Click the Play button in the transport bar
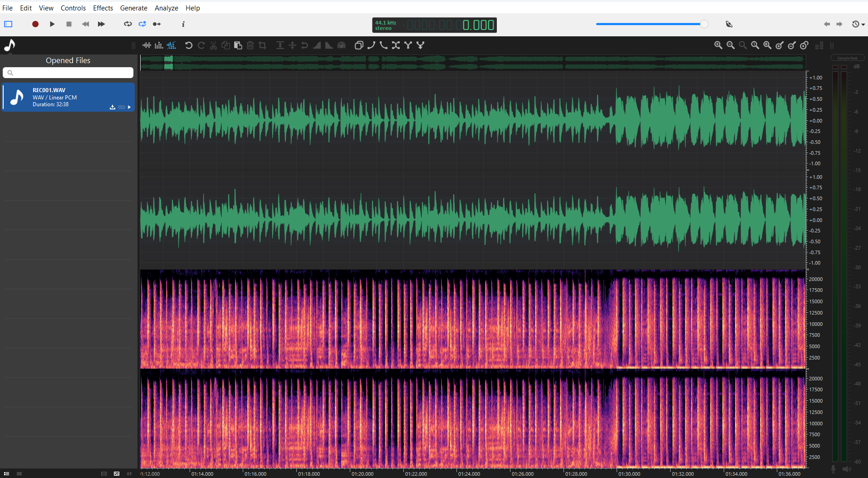This screenshot has width=868, height=478. [x=52, y=24]
